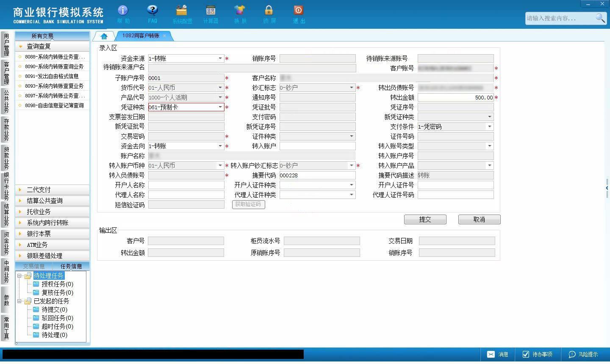610x364 pixels.
Task: Open the 结算业务 side tab
Action: (x=6, y=215)
